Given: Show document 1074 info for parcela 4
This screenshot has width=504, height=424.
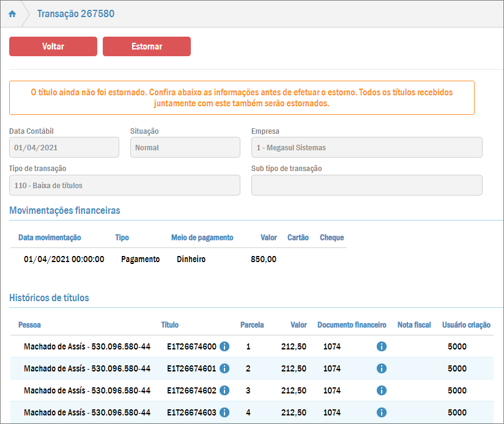Looking at the screenshot, I should point(381,412).
